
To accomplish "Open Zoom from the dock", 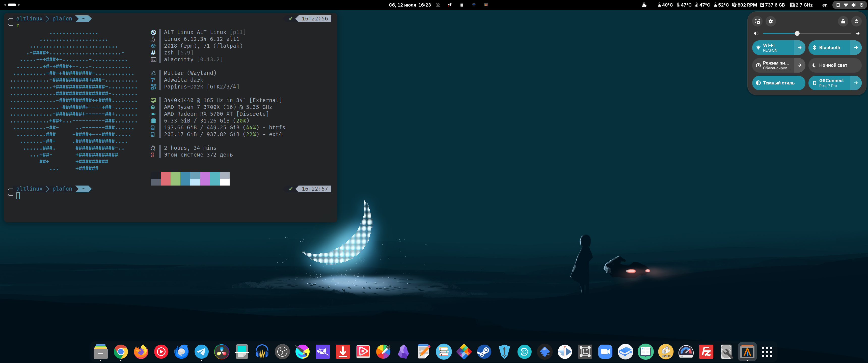I will [605, 352].
